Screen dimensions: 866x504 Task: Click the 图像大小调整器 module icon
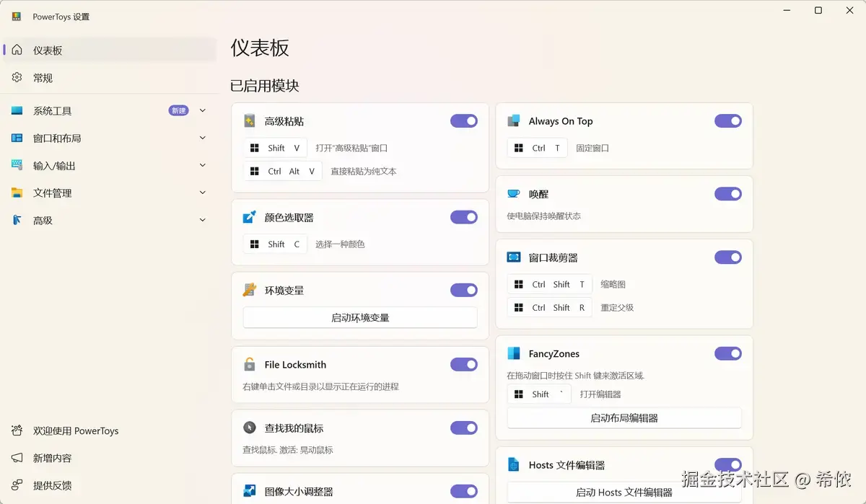250,492
